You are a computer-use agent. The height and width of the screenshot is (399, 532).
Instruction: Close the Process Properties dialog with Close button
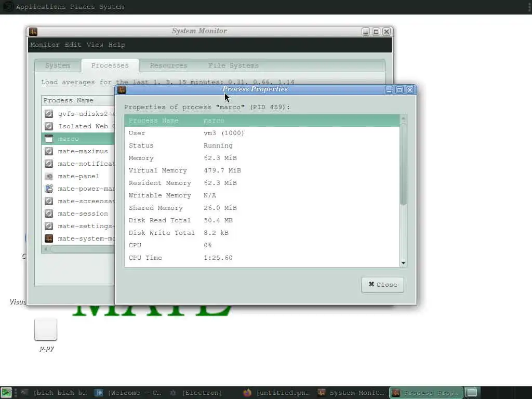(382, 285)
